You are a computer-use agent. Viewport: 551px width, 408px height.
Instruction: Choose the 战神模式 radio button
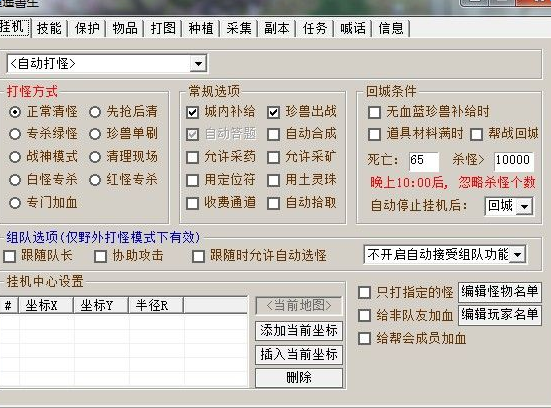point(15,157)
